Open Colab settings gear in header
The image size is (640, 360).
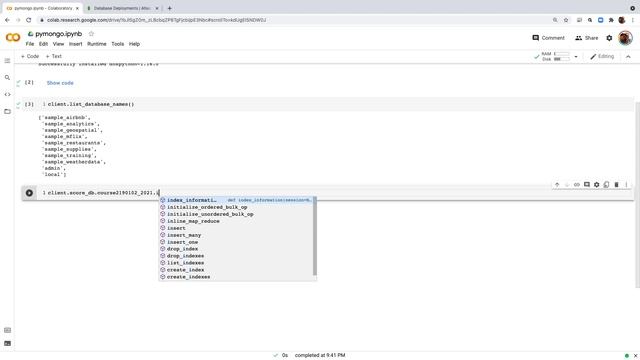609,38
